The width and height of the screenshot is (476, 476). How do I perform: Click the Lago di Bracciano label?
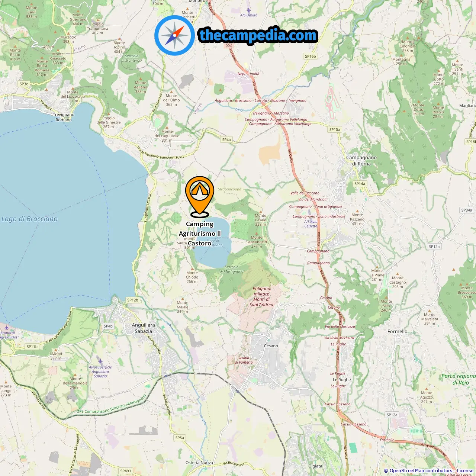tap(30, 219)
